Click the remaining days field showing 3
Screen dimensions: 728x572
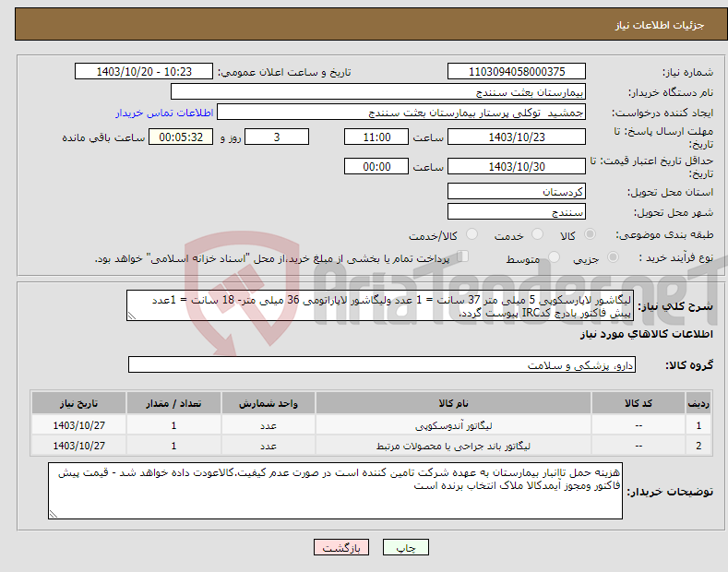[x=277, y=137]
